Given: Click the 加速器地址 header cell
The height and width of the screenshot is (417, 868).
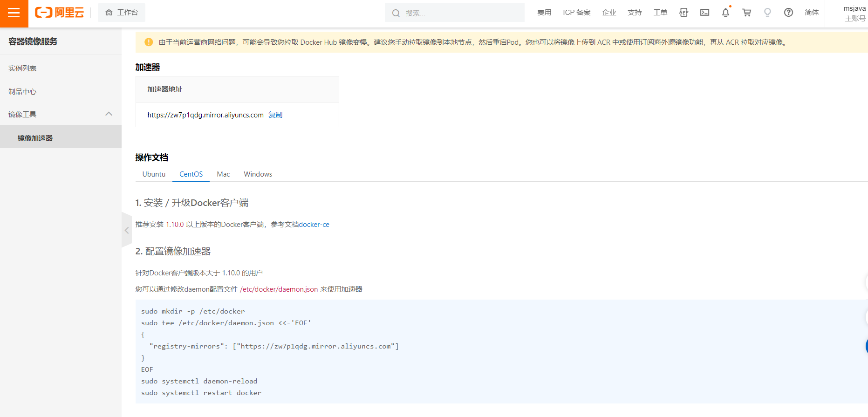Looking at the screenshot, I should click(237, 89).
